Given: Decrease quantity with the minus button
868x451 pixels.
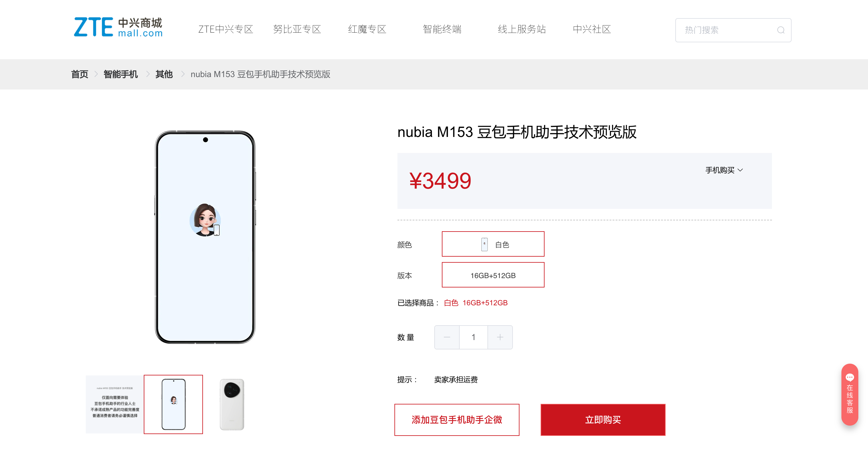Looking at the screenshot, I should (x=447, y=337).
